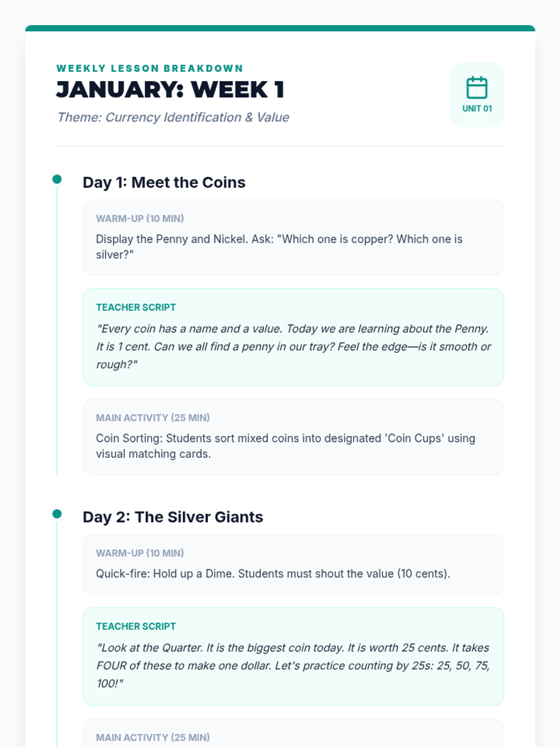Select the 'Day 2: The Silver Giants' heading

pos(173,517)
